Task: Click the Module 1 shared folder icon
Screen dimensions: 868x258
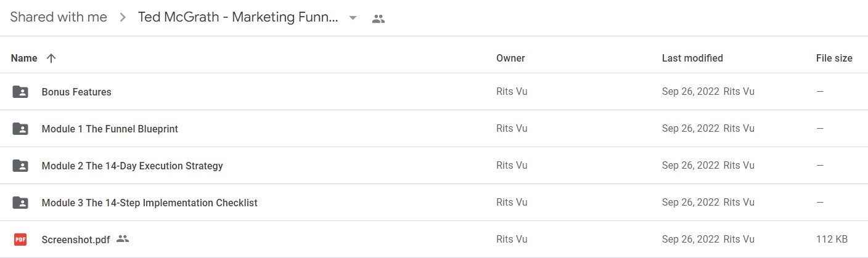Action: (20, 129)
